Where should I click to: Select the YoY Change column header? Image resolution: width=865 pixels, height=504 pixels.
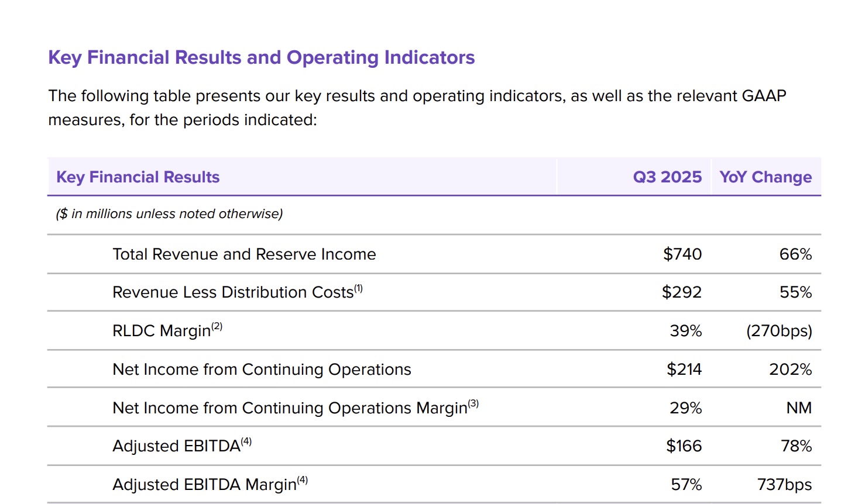(766, 177)
